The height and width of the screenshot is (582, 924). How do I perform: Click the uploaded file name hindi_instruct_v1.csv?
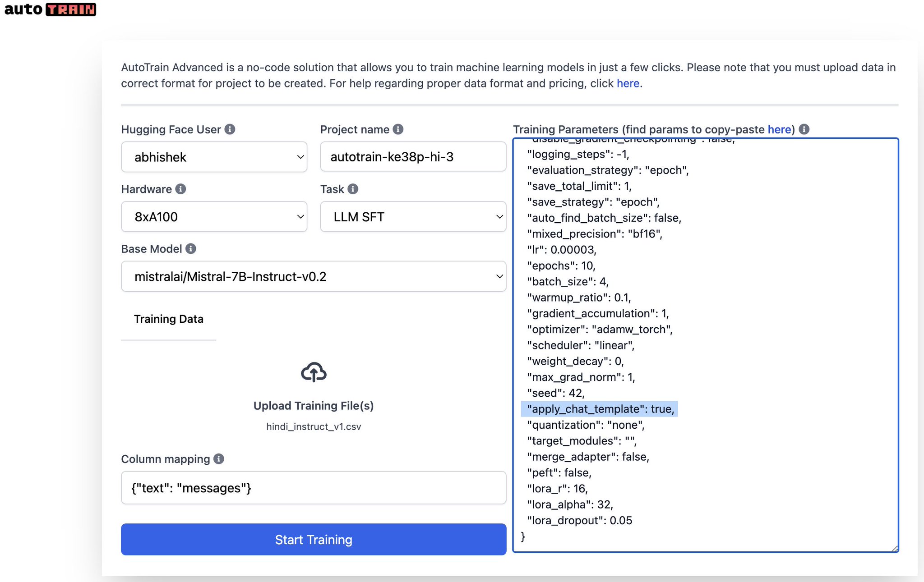pos(314,426)
